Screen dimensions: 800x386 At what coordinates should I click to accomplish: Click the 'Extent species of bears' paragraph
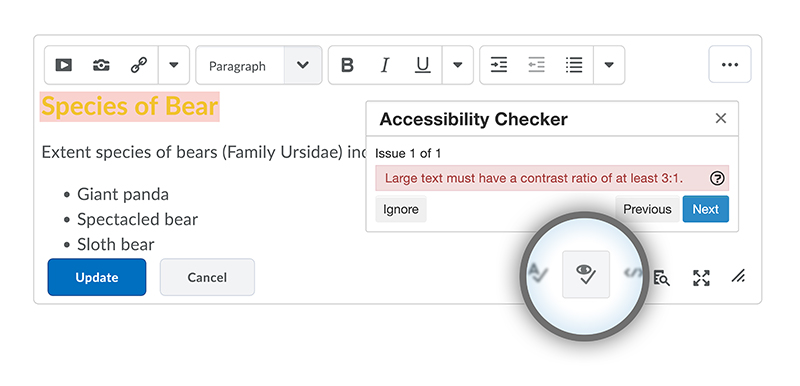point(204,152)
